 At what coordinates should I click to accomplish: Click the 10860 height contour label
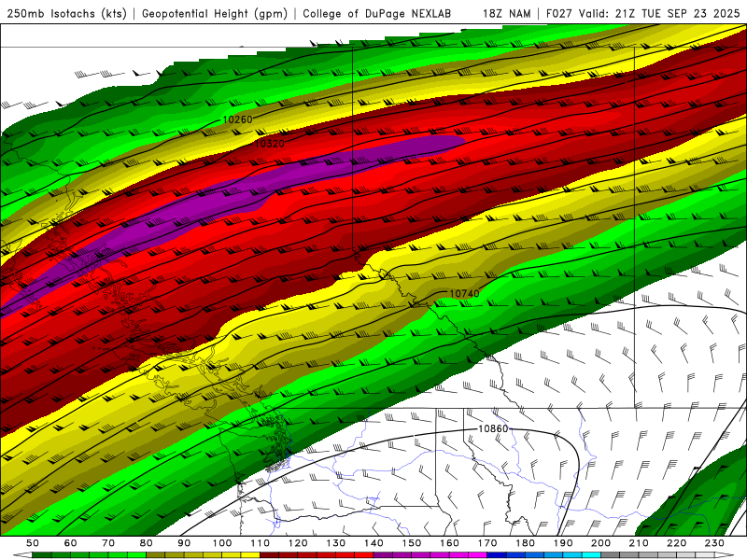coord(493,429)
